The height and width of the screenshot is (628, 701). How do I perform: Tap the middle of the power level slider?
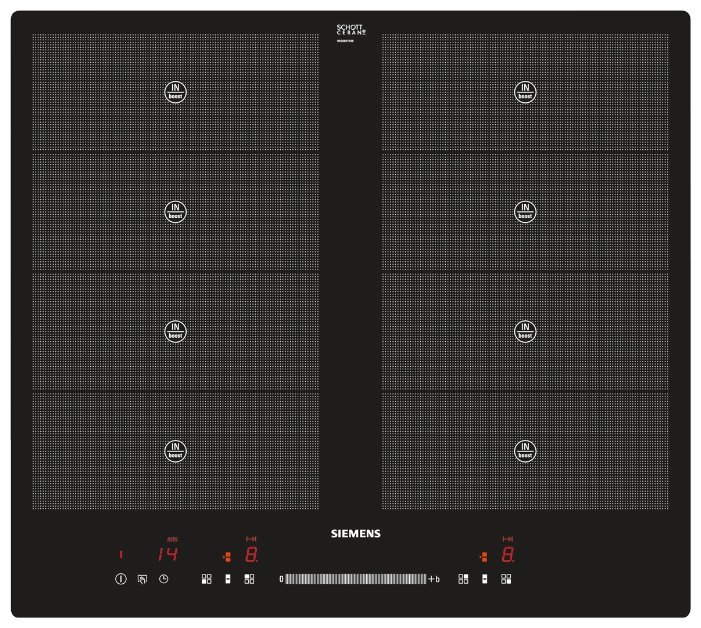click(x=356, y=579)
